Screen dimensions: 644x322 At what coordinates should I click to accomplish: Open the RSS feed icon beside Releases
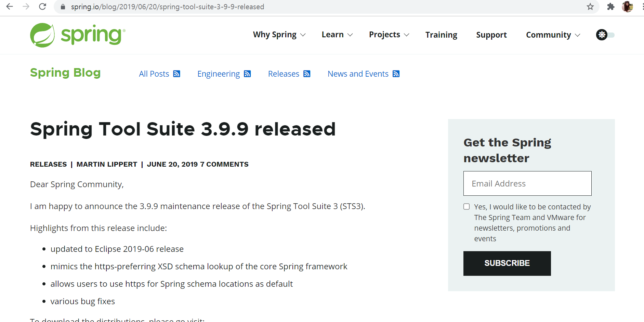tap(307, 74)
